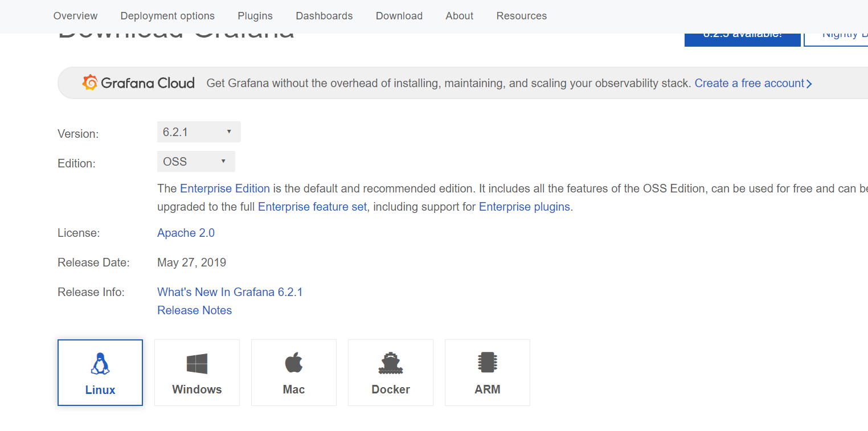Open the Overview nav item

tap(75, 16)
